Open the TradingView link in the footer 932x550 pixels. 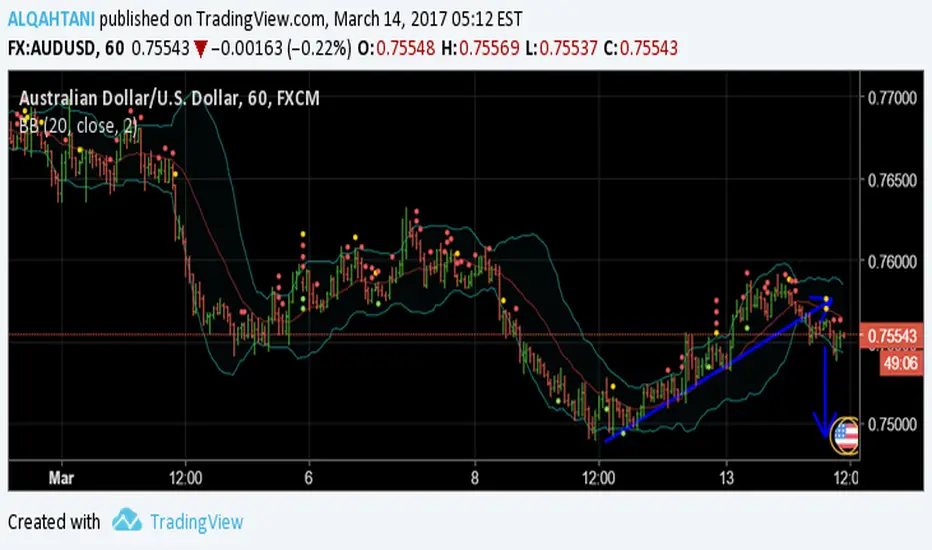click(x=196, y=522)
